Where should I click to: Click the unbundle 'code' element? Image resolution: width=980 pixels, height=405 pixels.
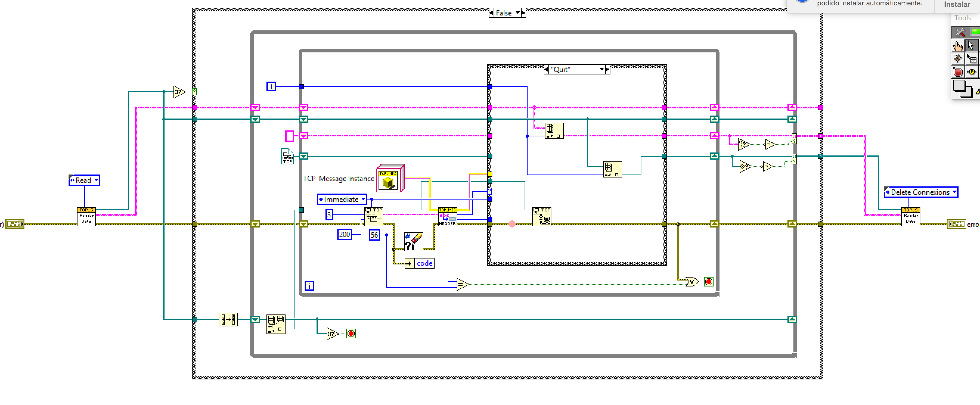click(420, 263)
